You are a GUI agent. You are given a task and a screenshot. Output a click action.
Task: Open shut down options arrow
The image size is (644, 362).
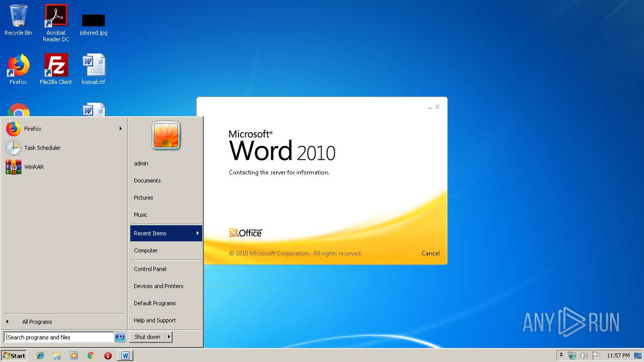click(x=169, y=337)
